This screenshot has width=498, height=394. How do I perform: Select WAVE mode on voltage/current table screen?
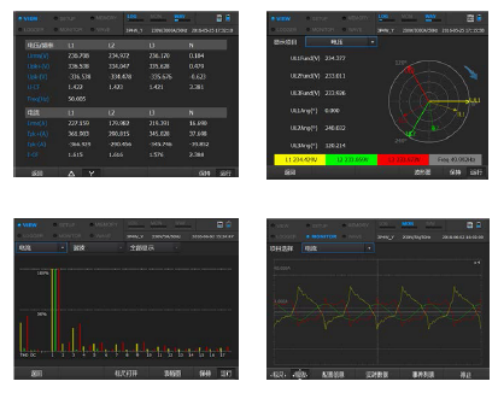pyautogui.click(x=100, y=30)
